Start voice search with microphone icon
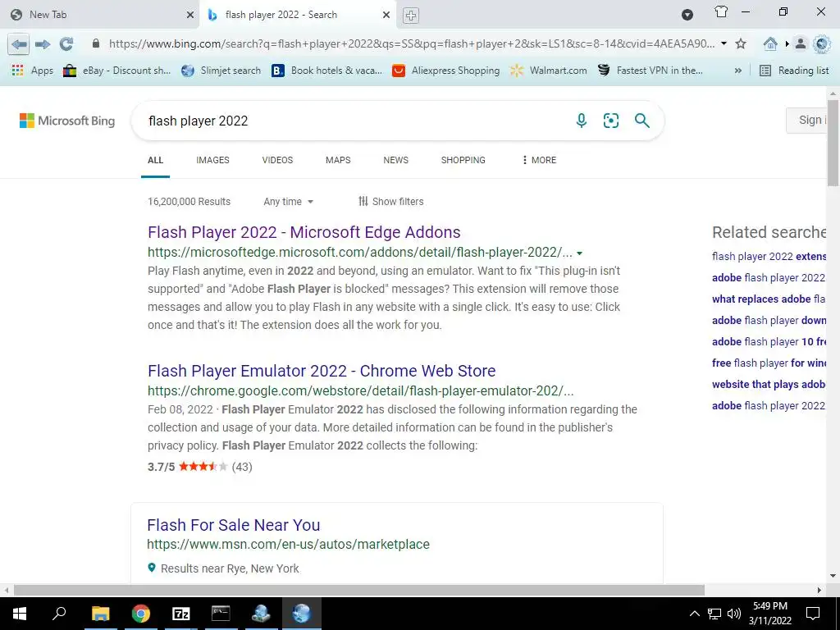 click(x=582, y=121)
